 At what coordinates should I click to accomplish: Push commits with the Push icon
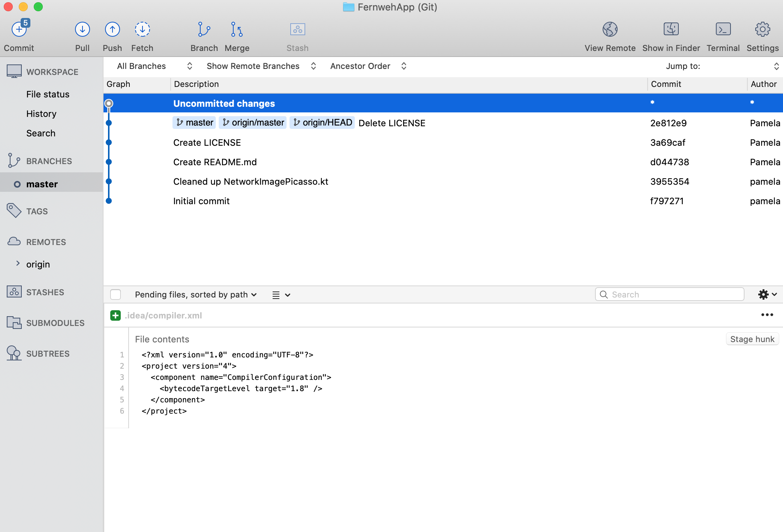[112, 29]
